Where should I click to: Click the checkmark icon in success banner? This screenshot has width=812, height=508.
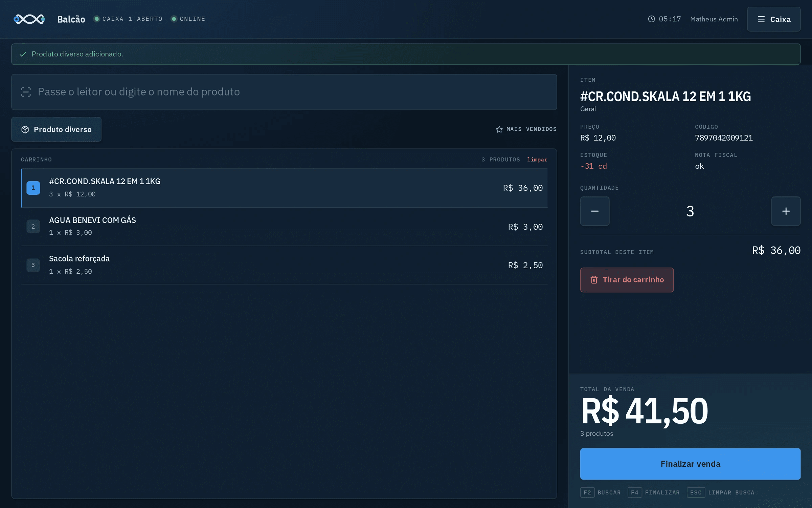coord(23,54)
